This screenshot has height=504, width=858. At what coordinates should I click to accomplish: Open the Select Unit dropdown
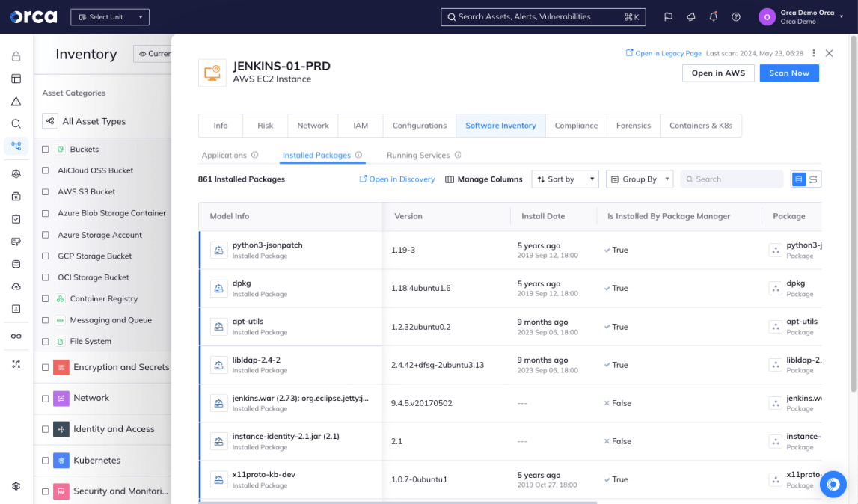pos(110,17)
